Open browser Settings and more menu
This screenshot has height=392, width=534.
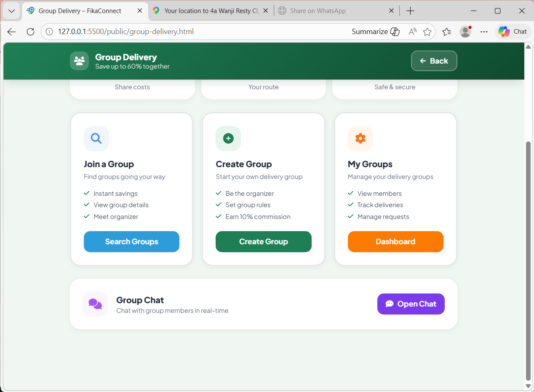coord(484,32)
